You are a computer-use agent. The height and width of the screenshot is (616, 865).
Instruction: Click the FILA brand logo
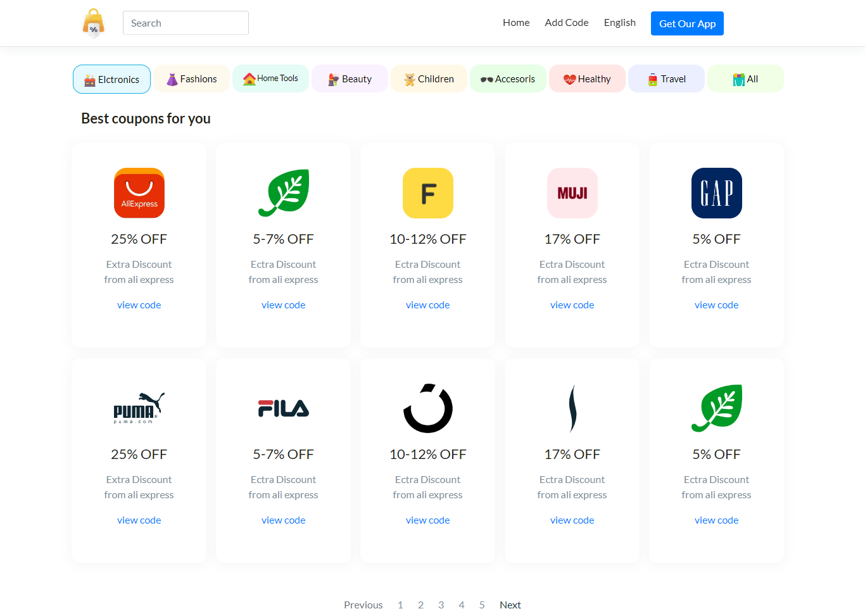coord(284,408)
